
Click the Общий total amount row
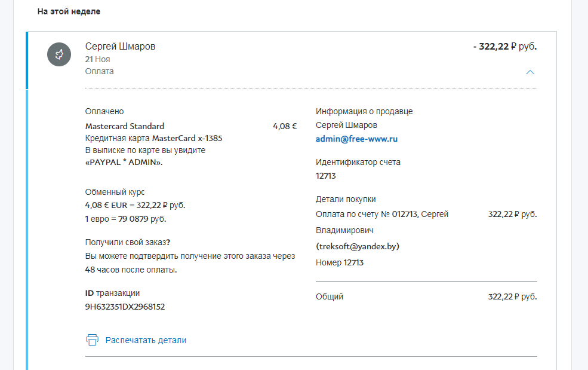click(426, 296)
